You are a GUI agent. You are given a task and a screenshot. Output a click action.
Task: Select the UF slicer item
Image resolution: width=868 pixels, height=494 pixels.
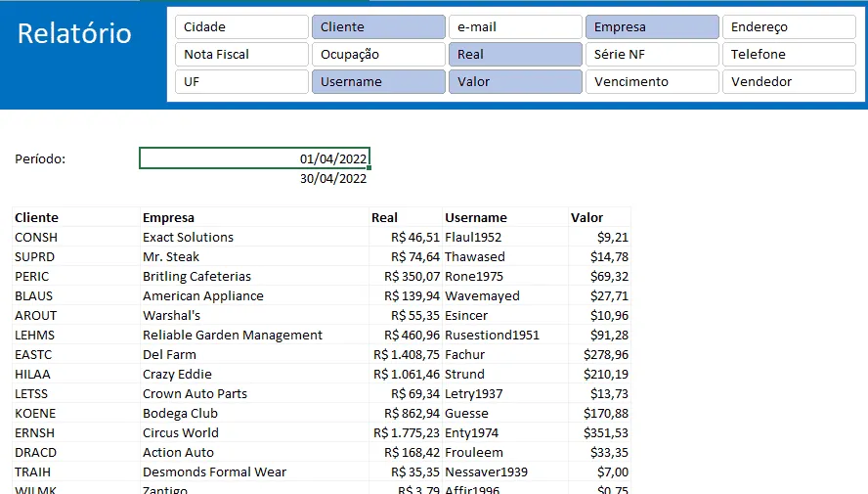coord(241,81)
